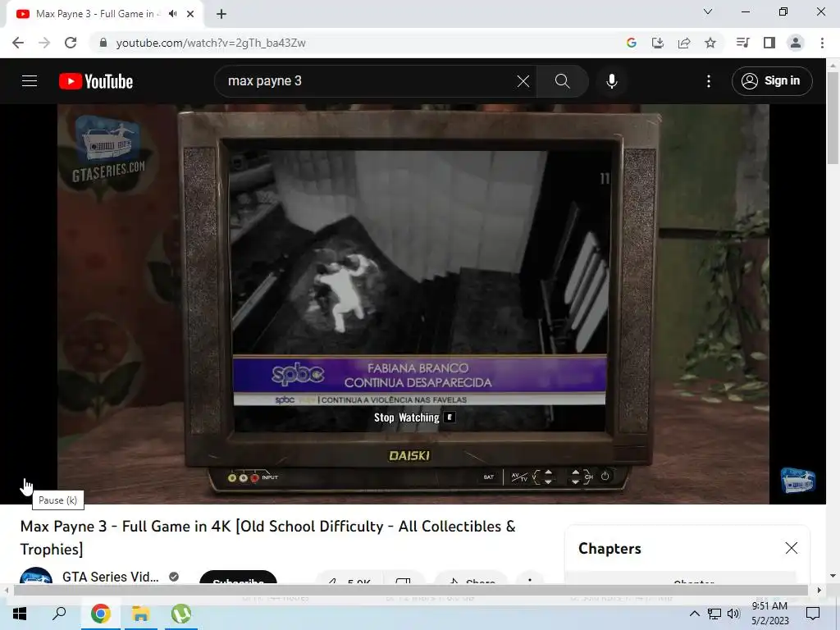
Task: Pause the video by clicking the player
Action: tap(413, 304)
